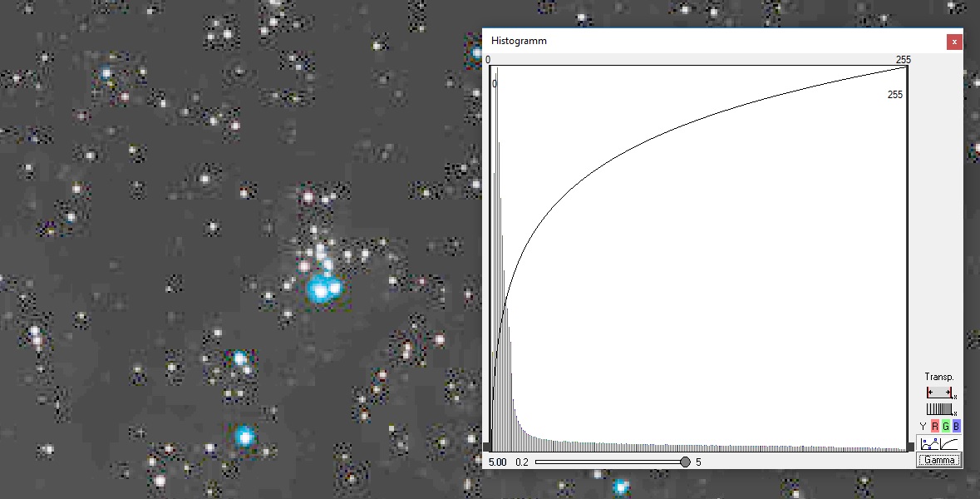The image size is (980, 499).
Task: Click the white point handle at bottom-right
Action: click(x=910, y=448)
